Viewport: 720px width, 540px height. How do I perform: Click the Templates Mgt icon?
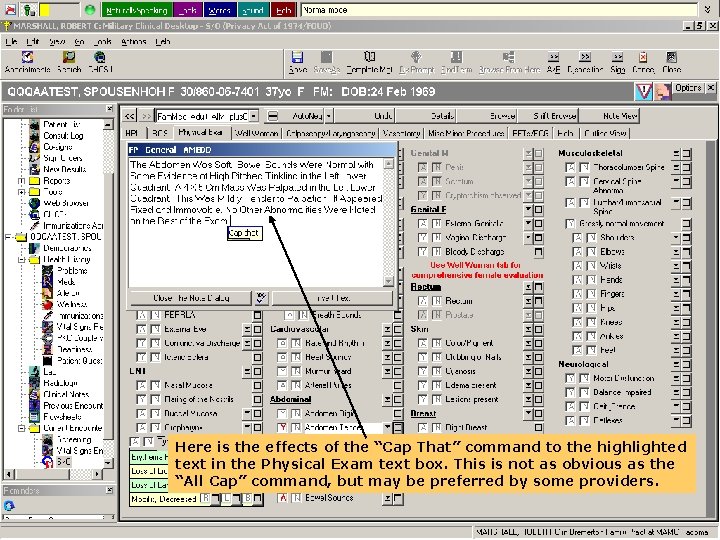click(x=370, y=57)
